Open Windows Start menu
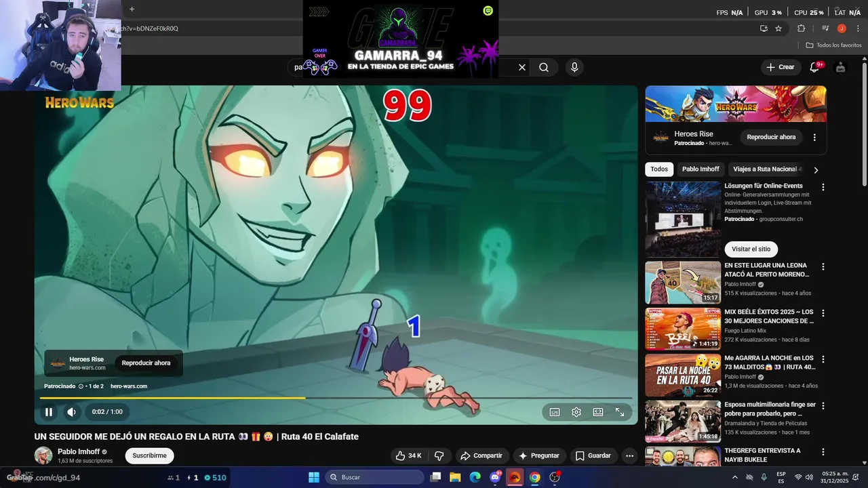The image size is (868, 488). (x=314, y=477)
